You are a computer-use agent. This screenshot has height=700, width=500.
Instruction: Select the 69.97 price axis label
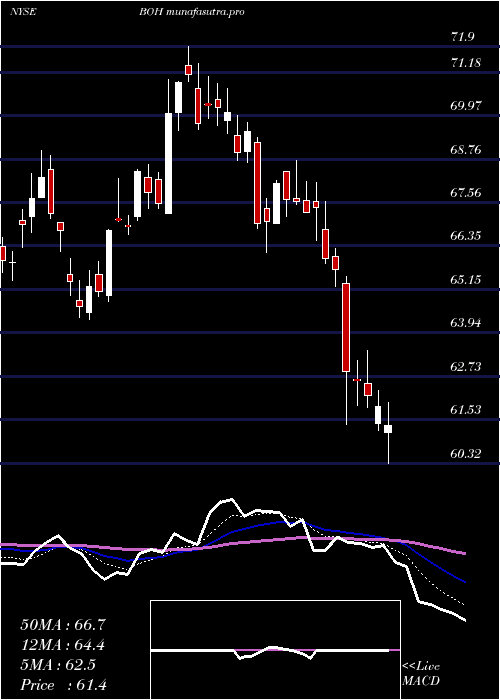466,106
